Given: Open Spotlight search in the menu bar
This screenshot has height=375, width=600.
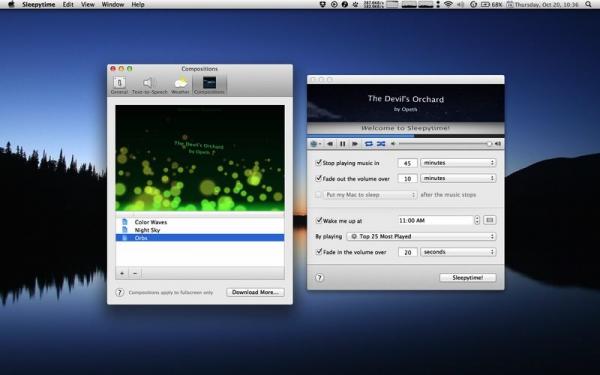Looking at the screenshot, I should 588,5.
